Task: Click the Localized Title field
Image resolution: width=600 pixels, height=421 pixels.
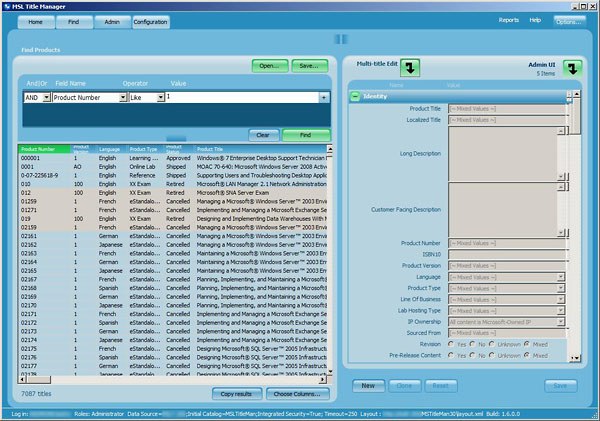Action: (507, 120)
